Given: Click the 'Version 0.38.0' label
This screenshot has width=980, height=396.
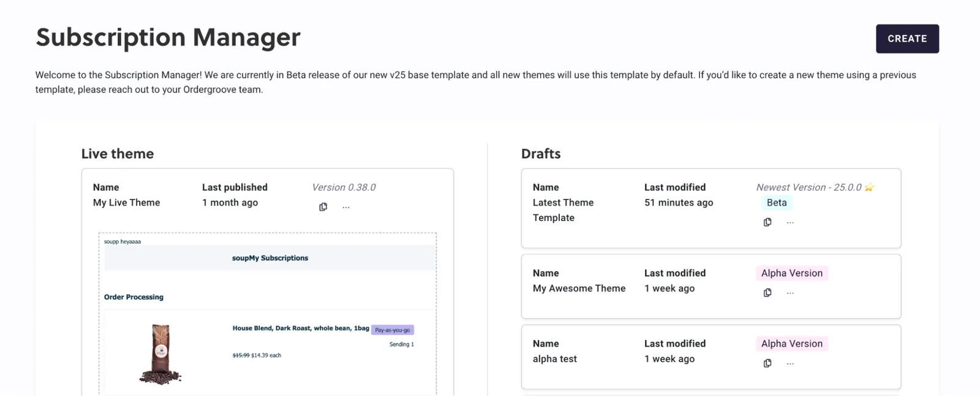Looking at the screenshot, I should [x=344, y=187].
